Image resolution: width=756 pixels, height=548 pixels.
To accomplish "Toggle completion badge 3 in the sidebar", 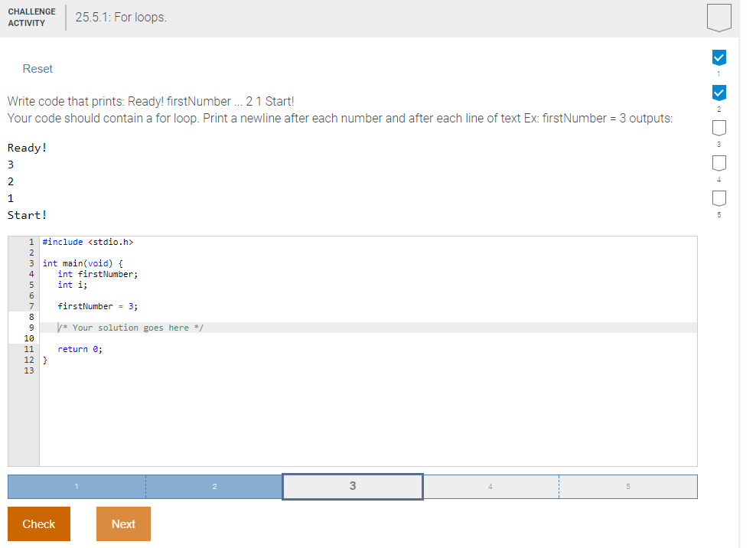I will click(719, 128).
